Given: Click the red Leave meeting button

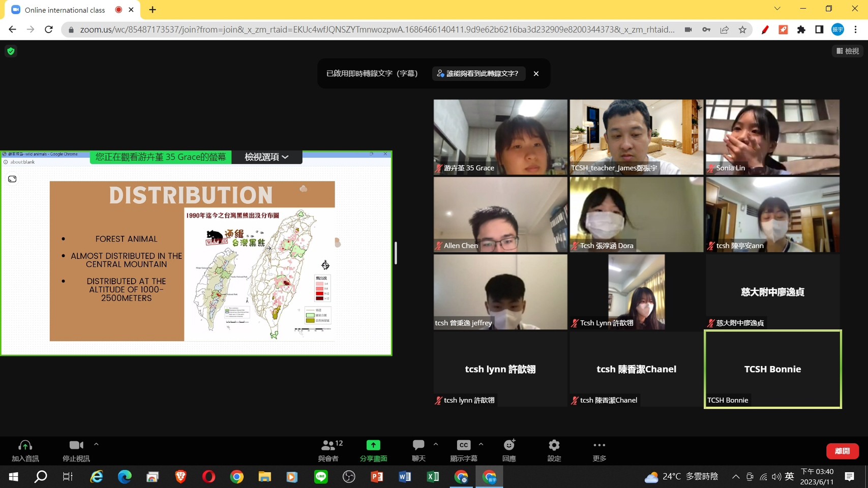Looking at the screenshot, I should point(842,451).
